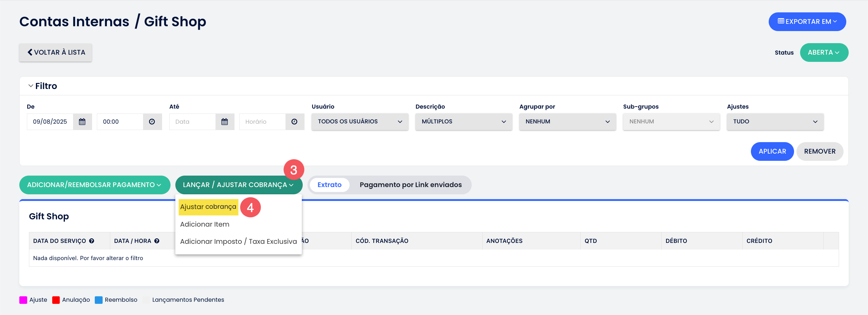Click the Remover filter button
This screenshot has height=315, width=868.
(x=819, y=151)
